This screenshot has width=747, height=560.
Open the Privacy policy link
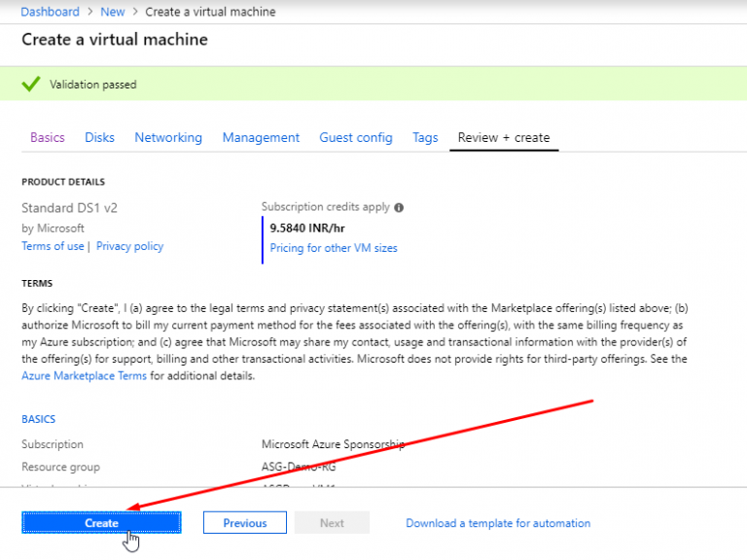[x=129, y=246]
